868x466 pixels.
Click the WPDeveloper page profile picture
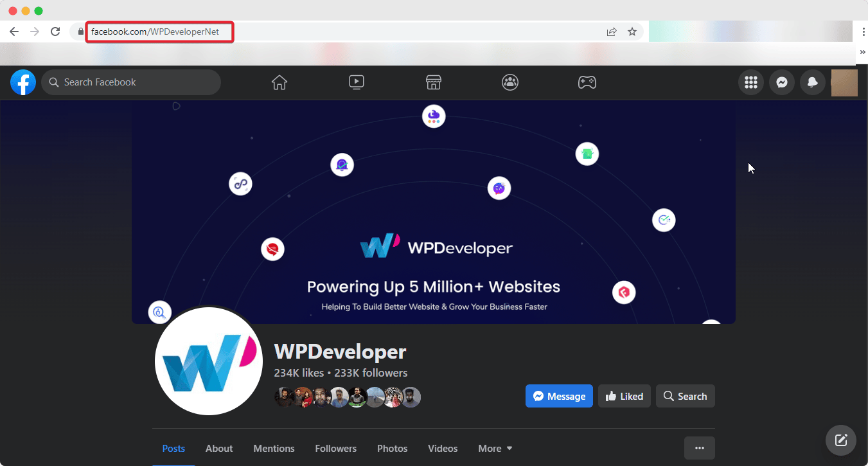209,361
